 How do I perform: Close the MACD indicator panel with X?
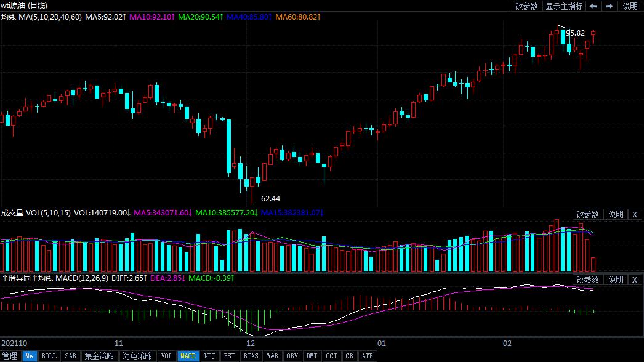(x=635, y=280)
